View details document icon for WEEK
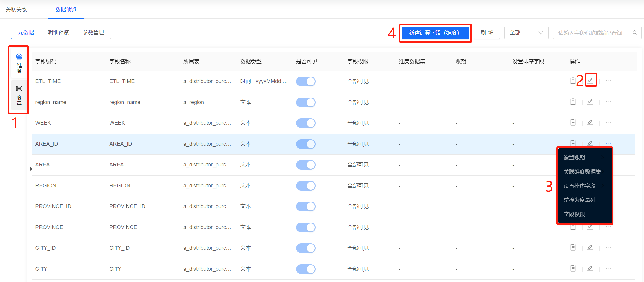644x282 pixels. tap(573, 122)
